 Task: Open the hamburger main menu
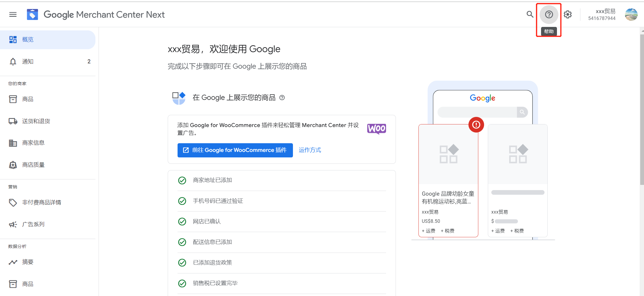click(13, 14)
